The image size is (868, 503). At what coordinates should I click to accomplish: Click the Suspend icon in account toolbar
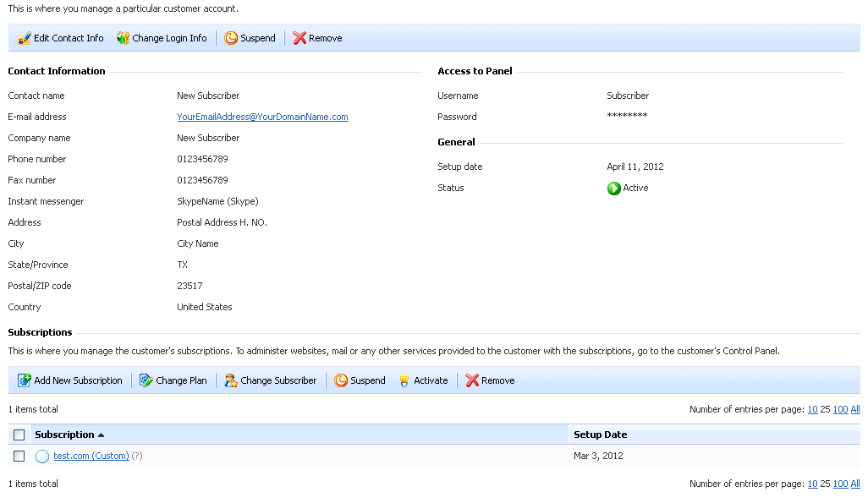[x=231, y=38]
